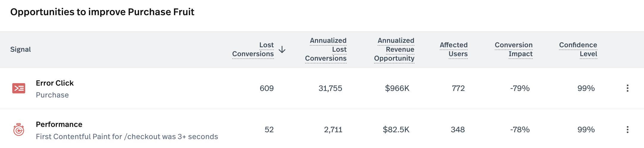Click the $966K revenue opportunity value
644x148 pixels.
click(x=397, y=88)
